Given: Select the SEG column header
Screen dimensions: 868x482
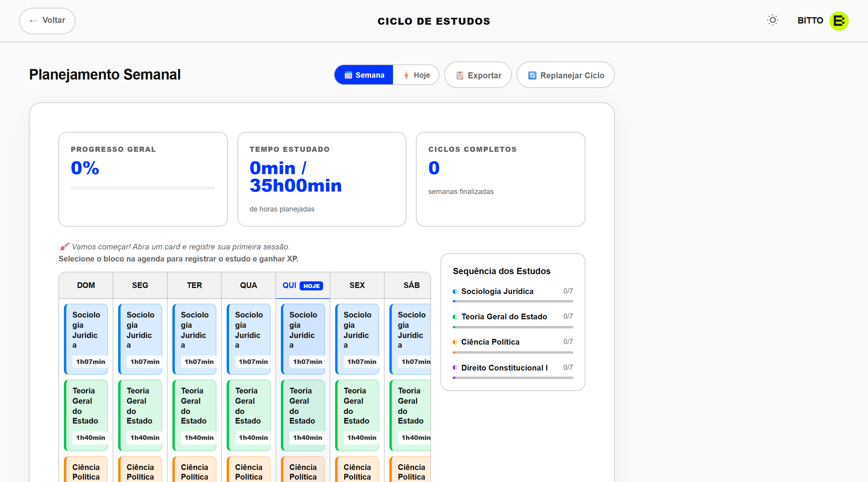Looking at the screenshot, I should pyautogui.click(x=140, y=285).
